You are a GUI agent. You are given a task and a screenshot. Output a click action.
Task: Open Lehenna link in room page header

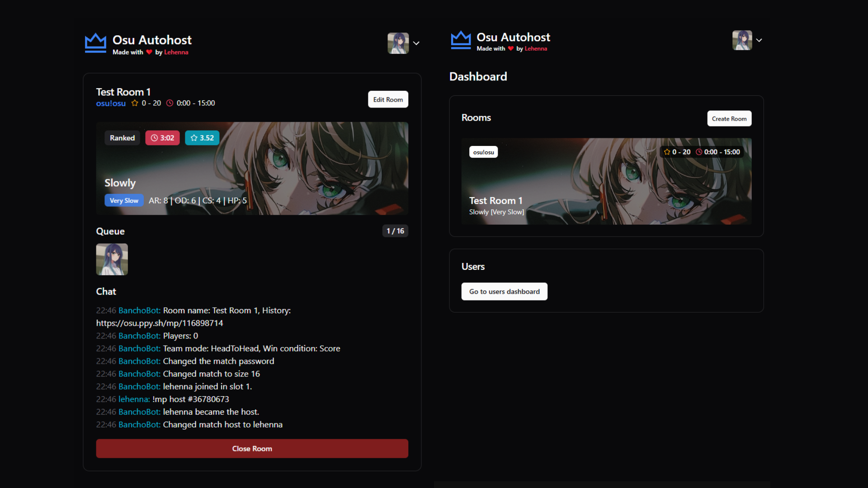[176, 52]
